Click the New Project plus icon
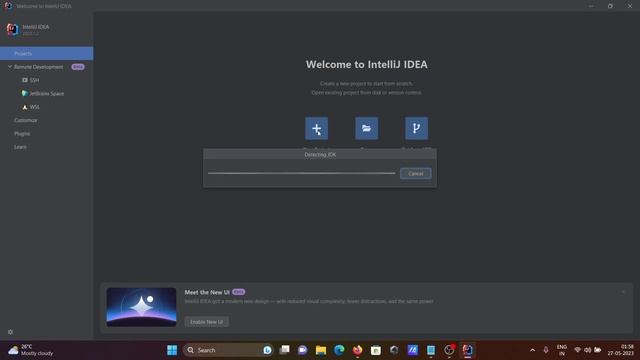The width and height of the screenshot is (640, 360). tap(316, 128)
